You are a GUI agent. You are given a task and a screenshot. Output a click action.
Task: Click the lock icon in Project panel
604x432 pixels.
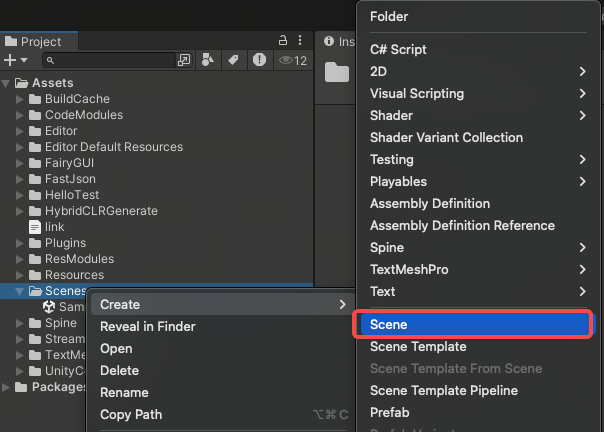(283, 41)
